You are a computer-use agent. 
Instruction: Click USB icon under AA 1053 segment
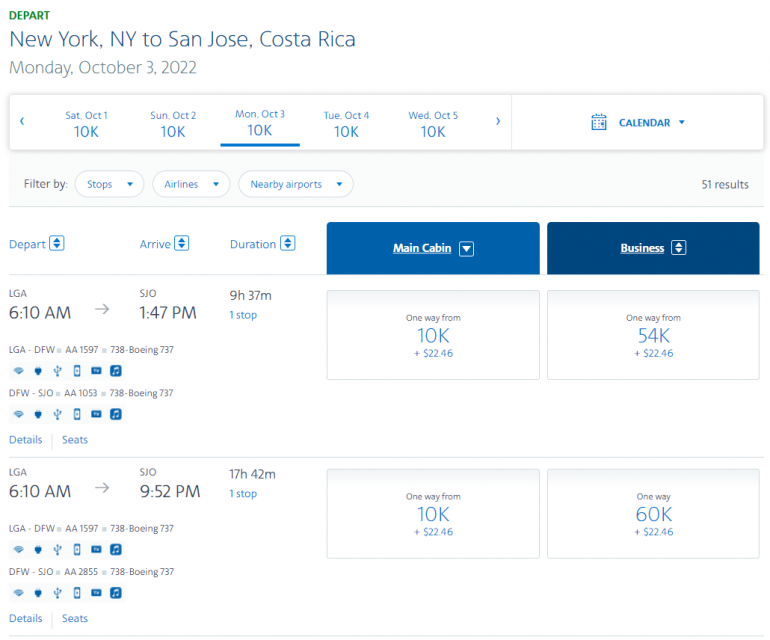(57, 414)
